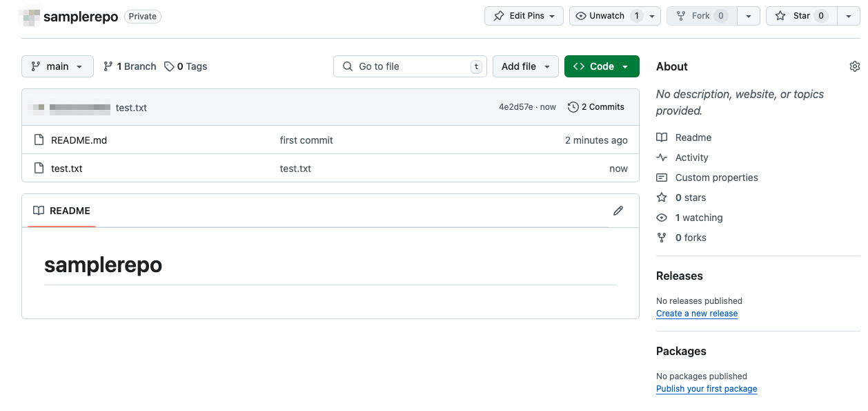Click the Go to file search field
The image size is (868, 411).
tap(410, 66)
